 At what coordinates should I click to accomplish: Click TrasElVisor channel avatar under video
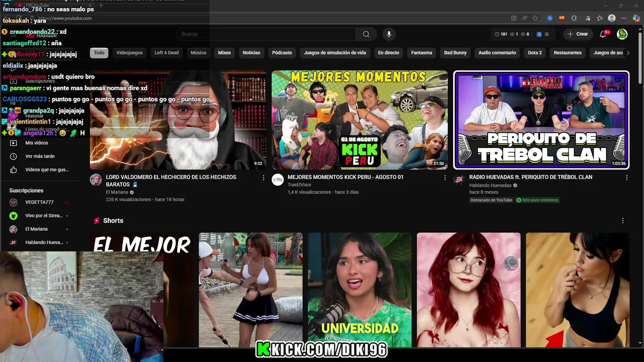[x=278, y=180]
